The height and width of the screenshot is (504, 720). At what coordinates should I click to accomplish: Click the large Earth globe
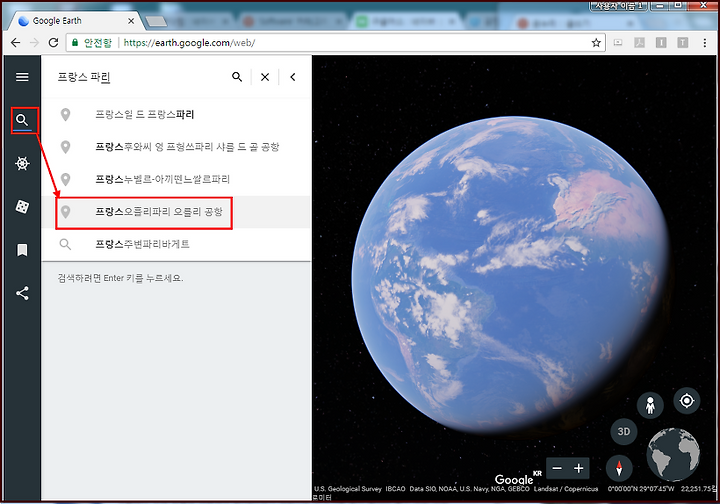coord(510,275)
